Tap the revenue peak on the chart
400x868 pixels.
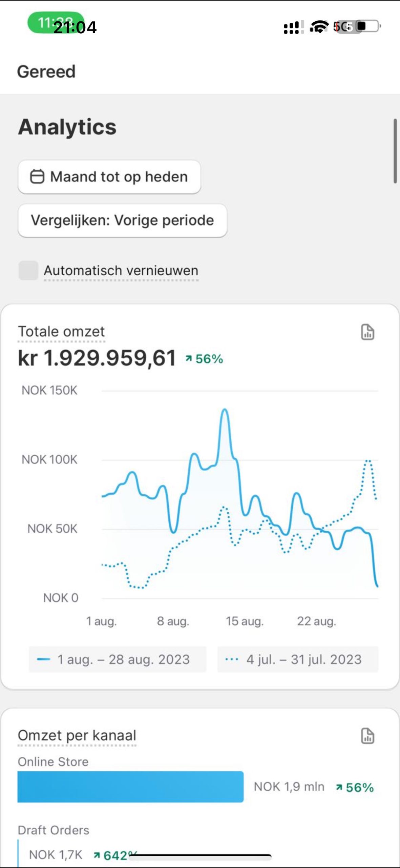click(225, 411)
